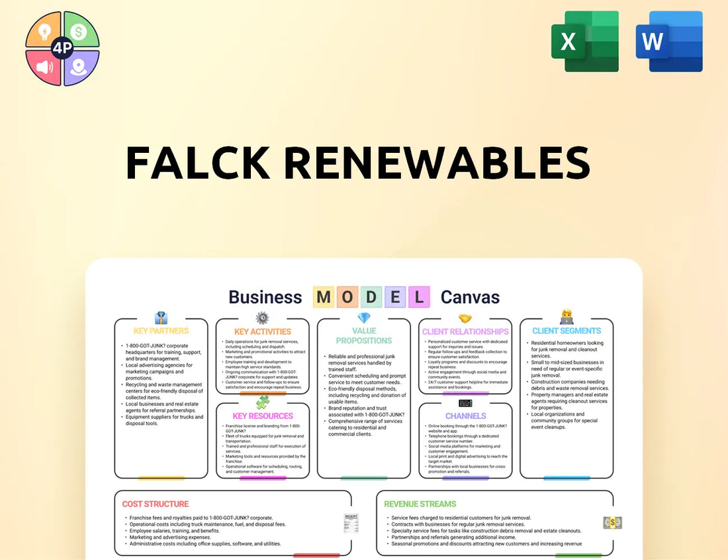This screenshot has width=728, height=560.
Task: Click 'Local advertising agencies' bullet in Key Partners
Action: [159, 371]
